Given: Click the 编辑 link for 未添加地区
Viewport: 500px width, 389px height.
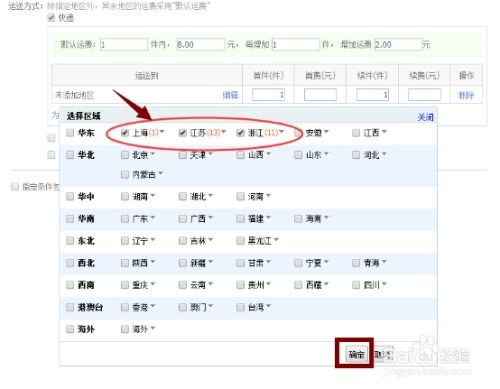Looking at the screenshot, I should (x=230, y=95).
